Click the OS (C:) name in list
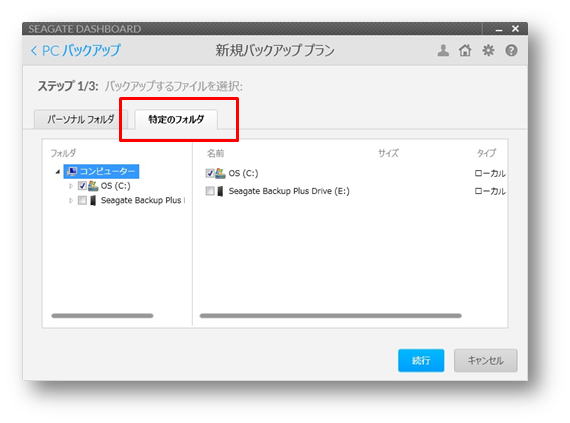Screen dimensions: 570x423 (244, 173)
